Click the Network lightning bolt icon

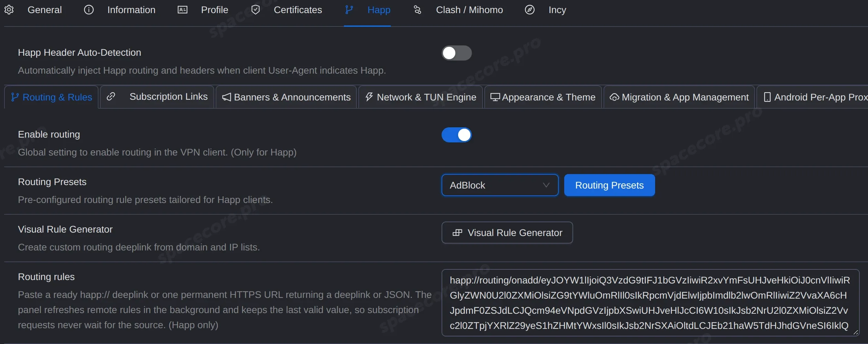(x=369, y=97)
